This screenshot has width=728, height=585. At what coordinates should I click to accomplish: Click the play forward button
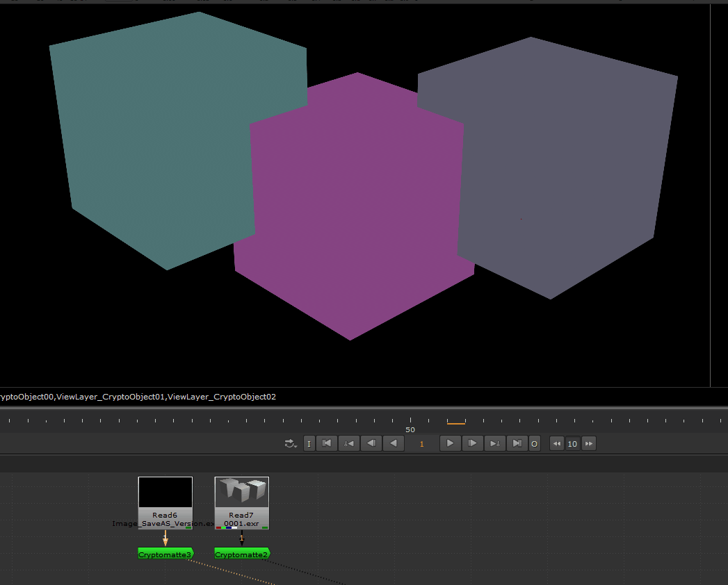point(451,443)
